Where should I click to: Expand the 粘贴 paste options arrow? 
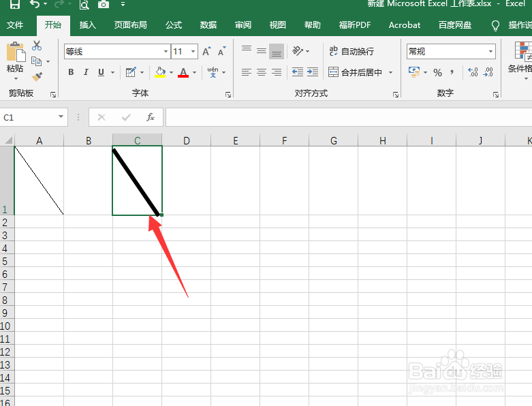pos(16,79)
